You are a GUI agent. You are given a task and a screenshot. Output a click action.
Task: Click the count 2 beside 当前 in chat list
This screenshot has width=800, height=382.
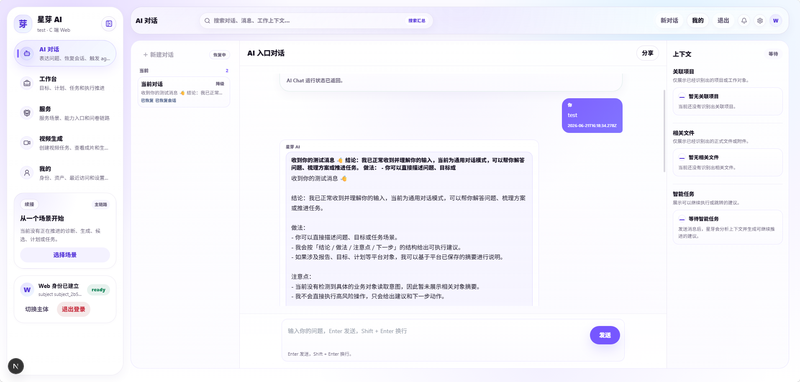coord(227,71)
